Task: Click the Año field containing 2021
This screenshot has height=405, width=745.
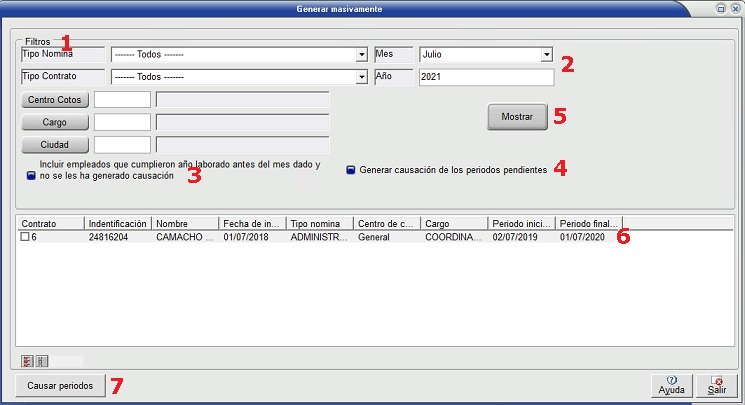Action: click(486, 77)
